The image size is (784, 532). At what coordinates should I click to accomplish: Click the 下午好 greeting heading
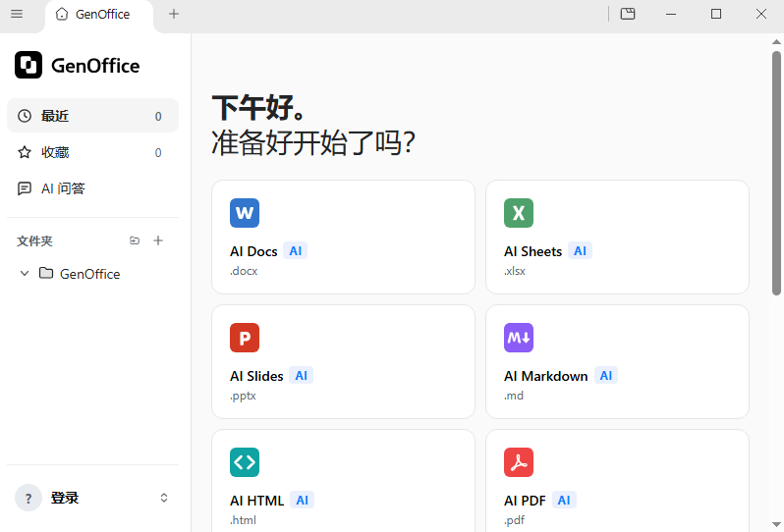tap(258, 108)
